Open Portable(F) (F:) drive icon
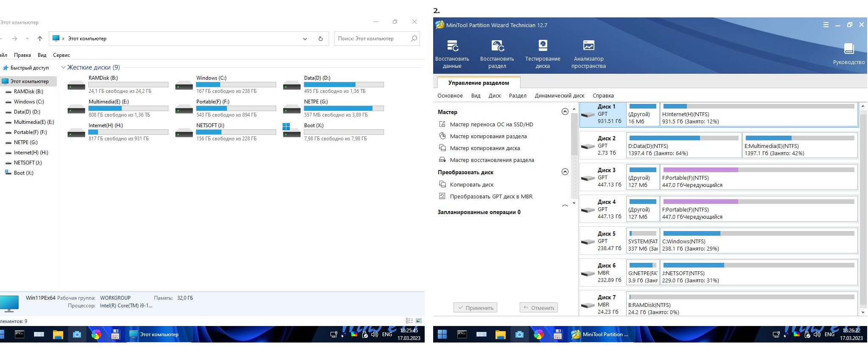The height and width of the screenshot is (351, 868). (184, 109)
